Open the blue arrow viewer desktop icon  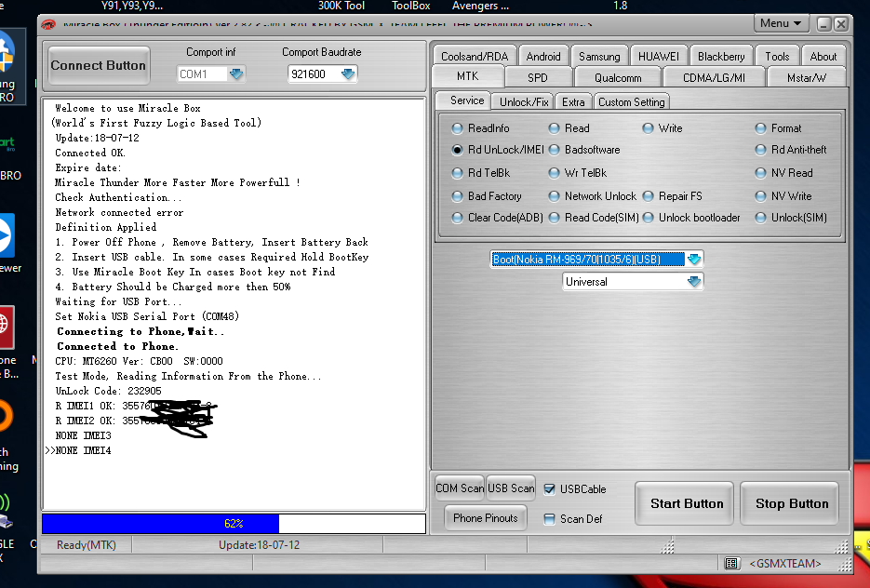[x=7, y=235]
